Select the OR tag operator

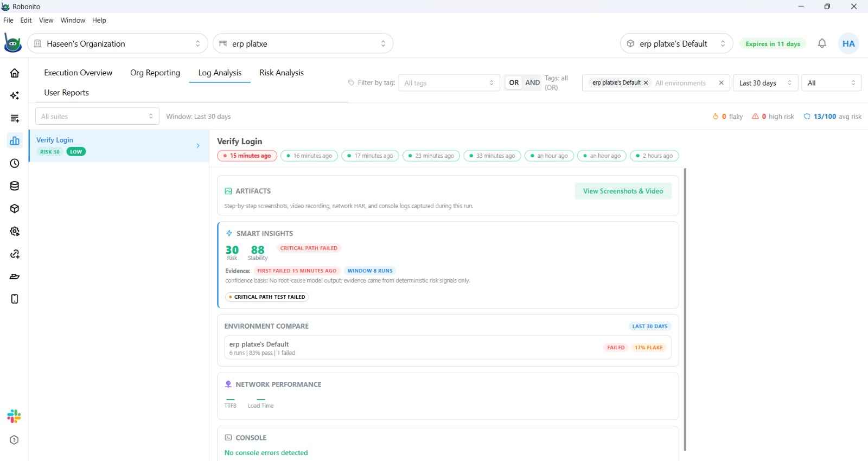pyautogui.click(x=514, y=82)
